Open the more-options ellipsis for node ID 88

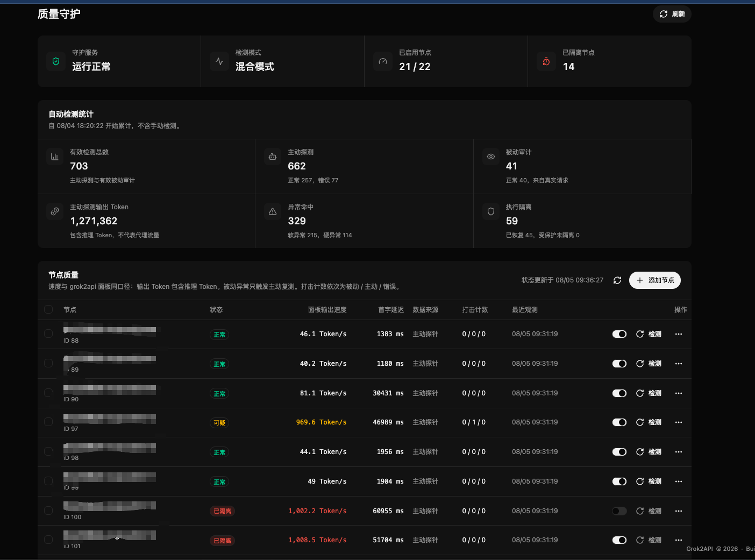click(x=679, y=334)
